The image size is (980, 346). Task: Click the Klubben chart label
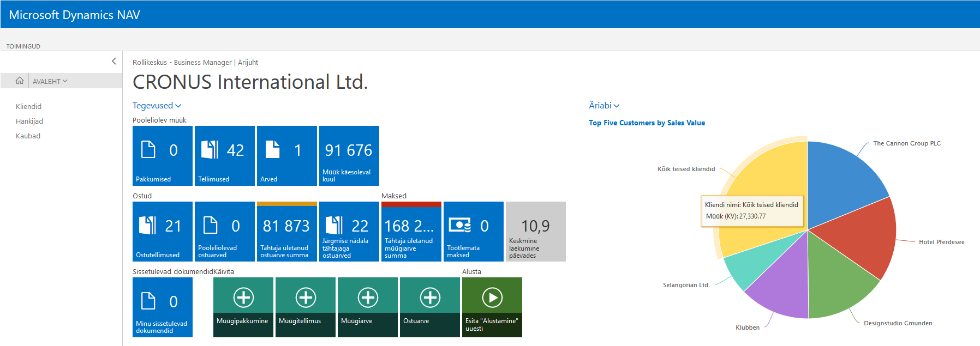(x=748, y=328)
